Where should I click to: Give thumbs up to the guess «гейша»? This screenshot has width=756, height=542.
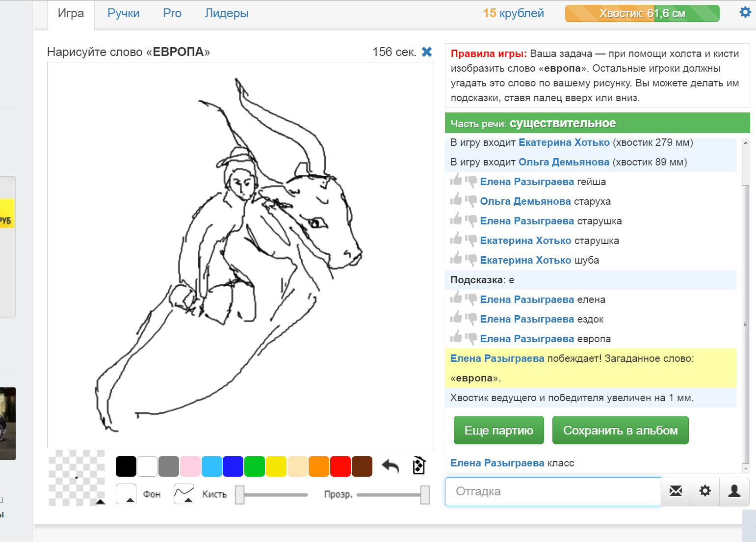[x=456, y=180]
